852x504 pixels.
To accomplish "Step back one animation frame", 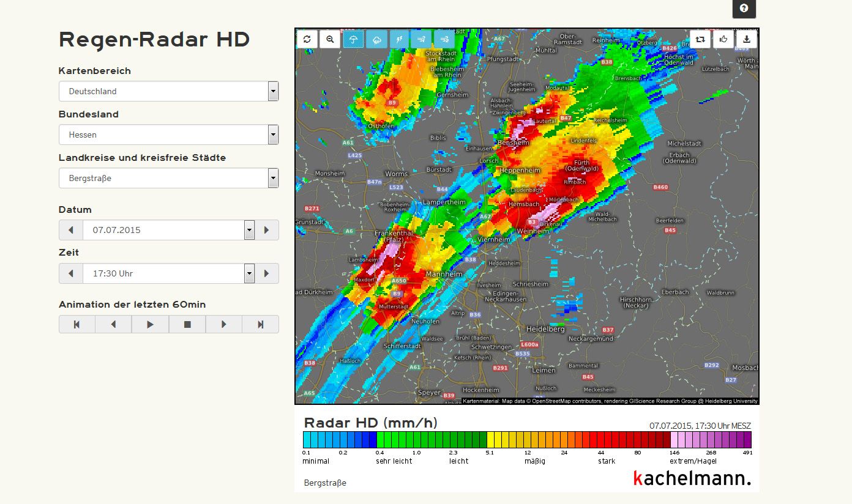I will (x=113, y=324).
